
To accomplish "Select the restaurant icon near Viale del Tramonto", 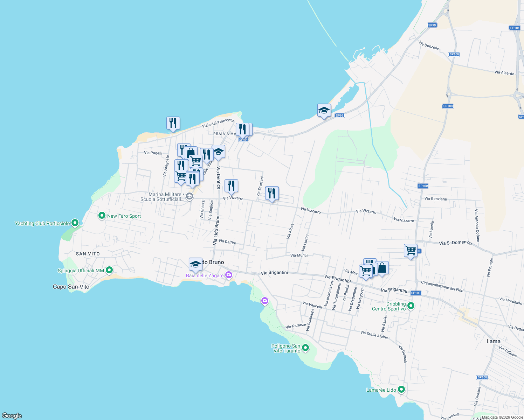I will (173, 124).
